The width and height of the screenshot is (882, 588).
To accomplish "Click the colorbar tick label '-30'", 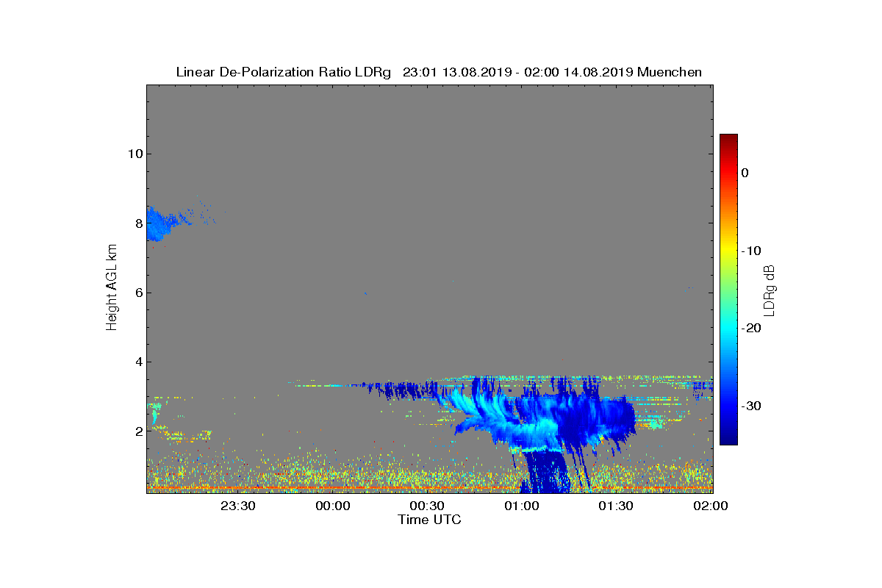I will tap(751, 406).
